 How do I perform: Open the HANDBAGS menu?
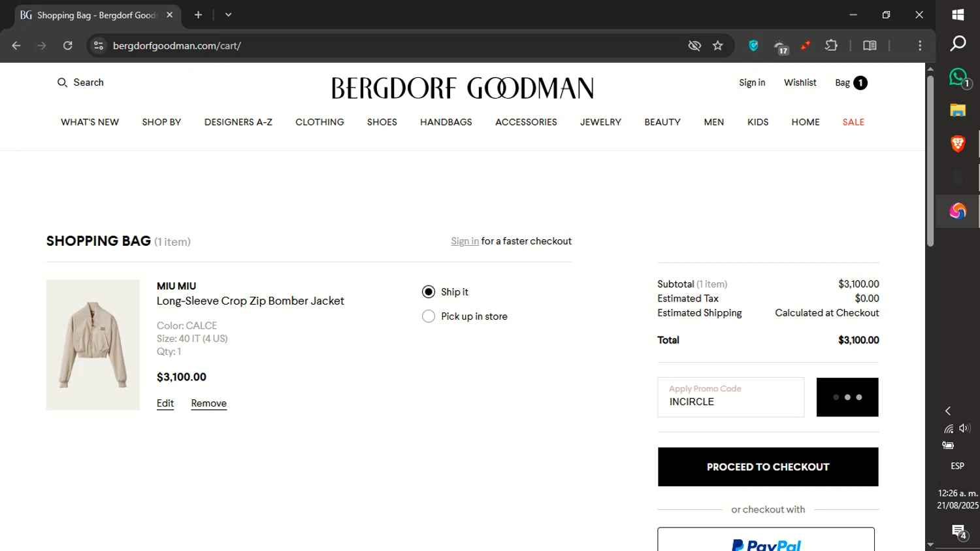pos(446,122)
